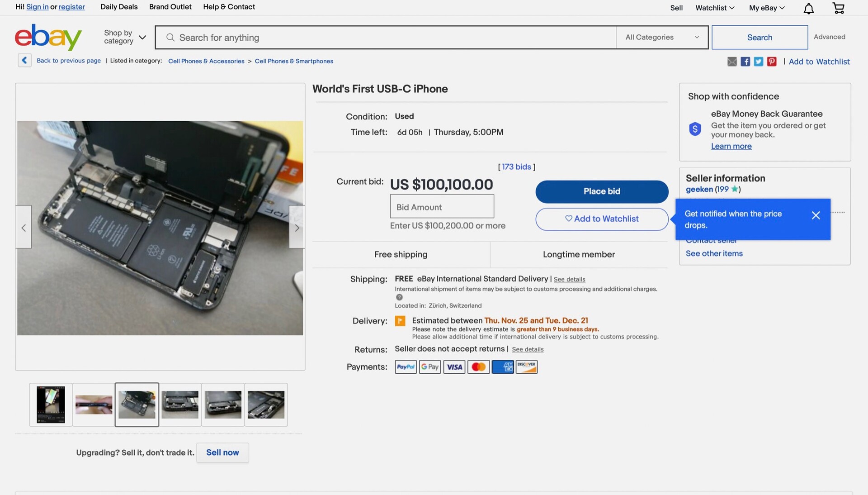
Task: Expand the Watchlist dropdown
Action: point(715,8)
